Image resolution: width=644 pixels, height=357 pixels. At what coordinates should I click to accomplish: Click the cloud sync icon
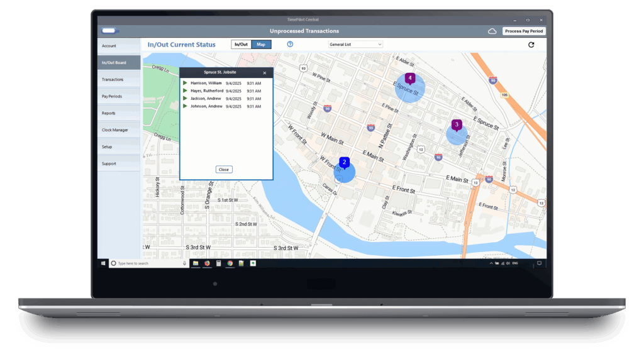(492, 31)
